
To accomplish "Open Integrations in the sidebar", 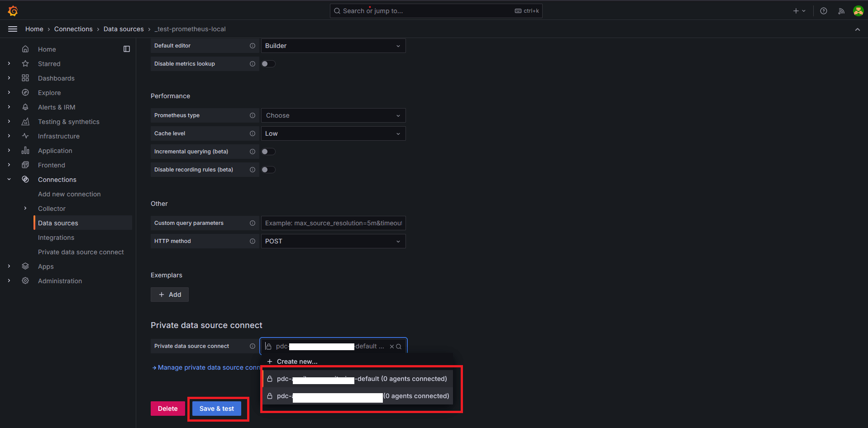I will point(56,237).
